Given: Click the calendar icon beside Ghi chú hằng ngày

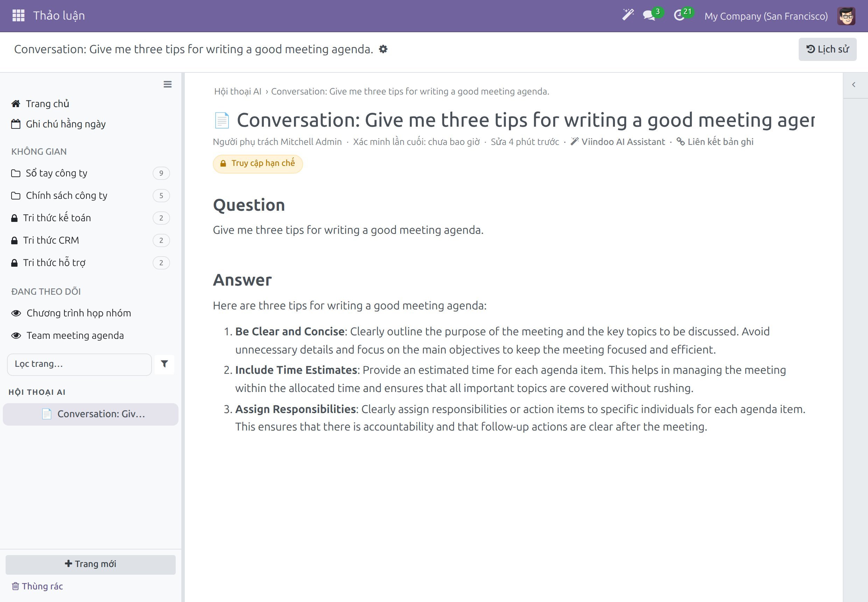Looking at the screenshot, I should (15, 124).
